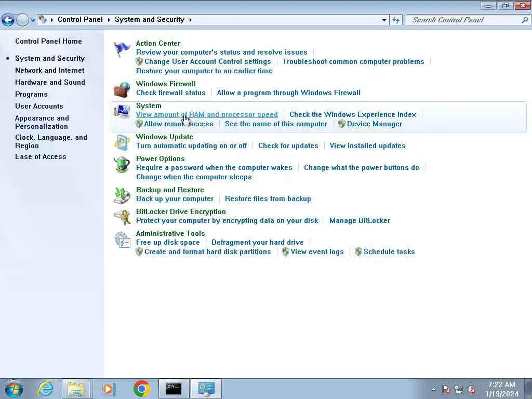
Task: Click Troubleshoot common computer problems
Action: pyautogui.click(x=353, y=61)
